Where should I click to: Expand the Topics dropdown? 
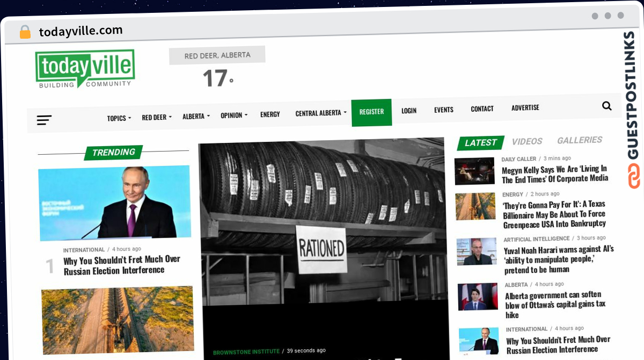click(119, 118)
